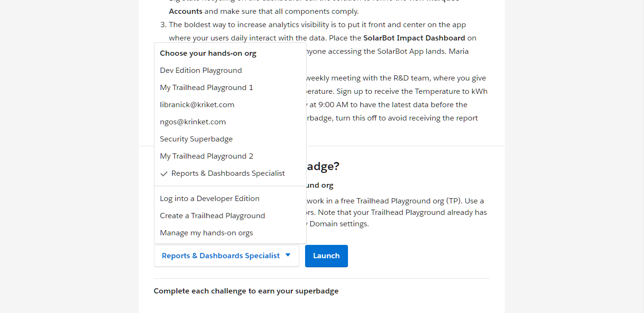Click the bold SolarBot Impact Dashboard text

(414, 38)
